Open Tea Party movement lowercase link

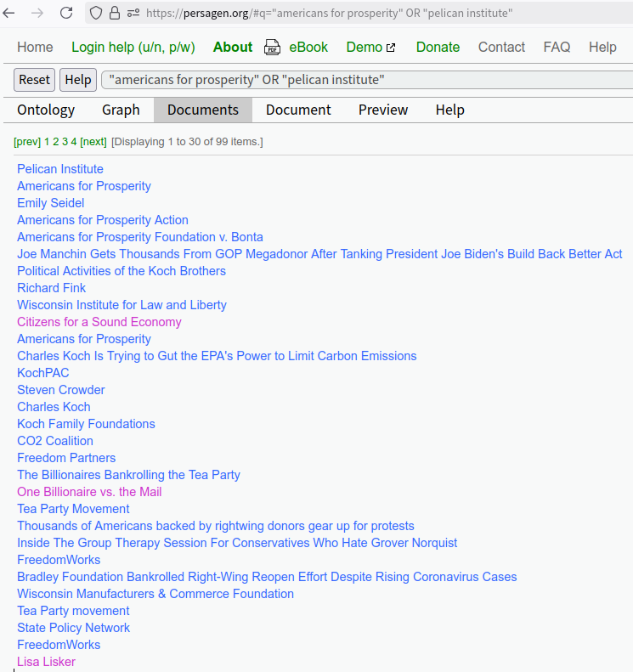click(x=73, y=611)
